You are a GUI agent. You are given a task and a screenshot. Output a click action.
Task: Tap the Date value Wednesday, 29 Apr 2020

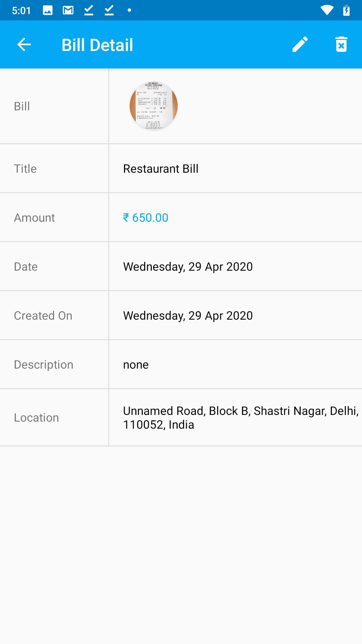188,267
